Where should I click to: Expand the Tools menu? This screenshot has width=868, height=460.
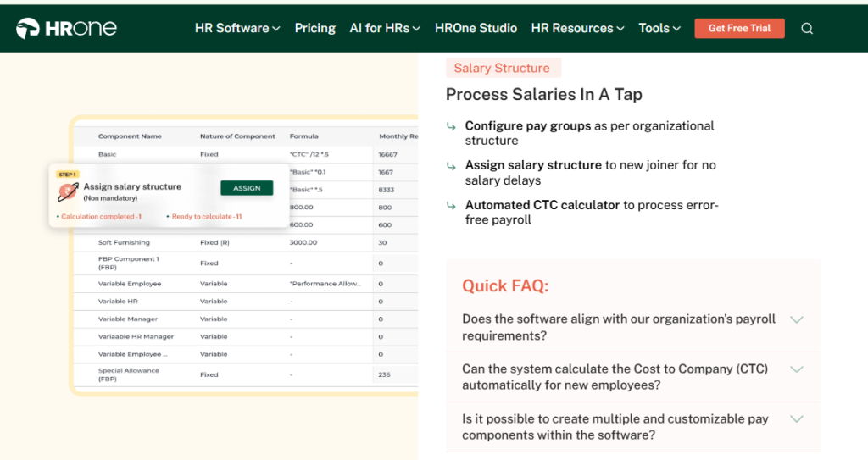tap(659, 28)
